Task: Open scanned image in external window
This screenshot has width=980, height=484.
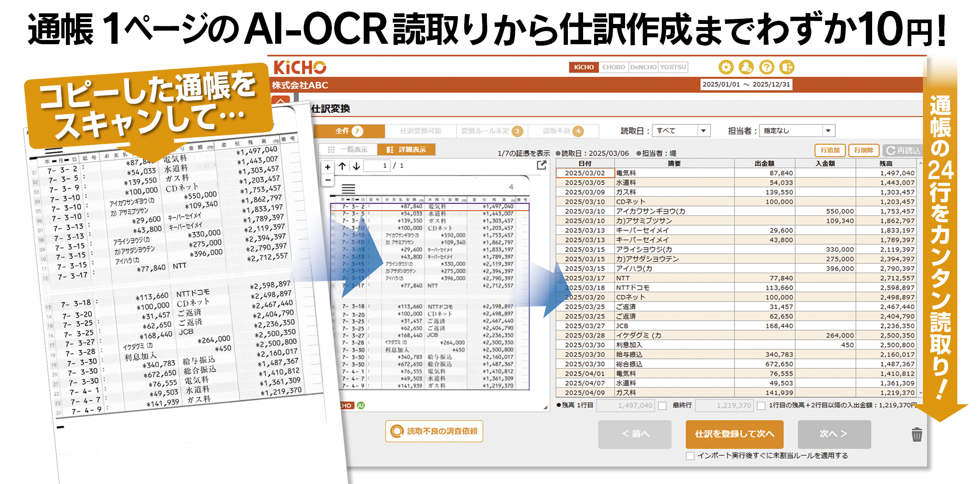Action: coord(542,165)
